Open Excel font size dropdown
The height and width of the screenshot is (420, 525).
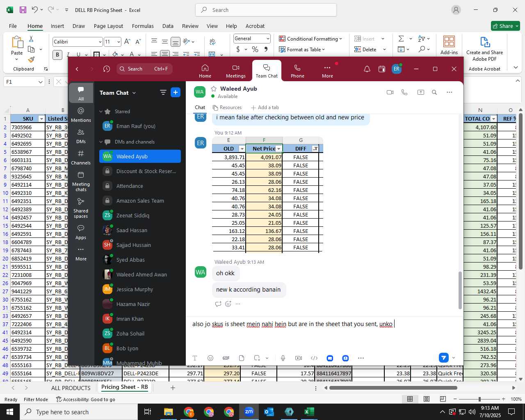pos(119,42)
